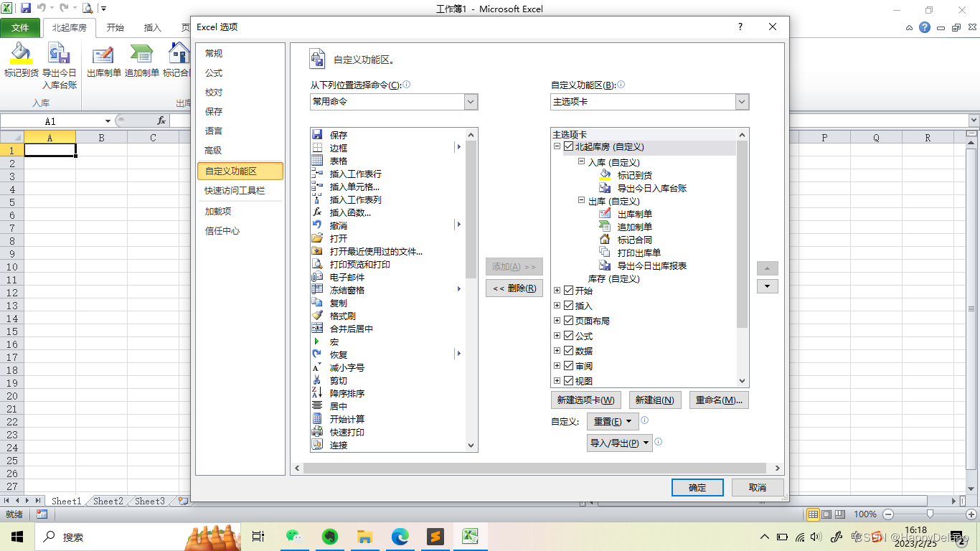The height and width of the screenshot is (551, 980).
Task: Click the move up arrow button
Action: pos(768,268)
